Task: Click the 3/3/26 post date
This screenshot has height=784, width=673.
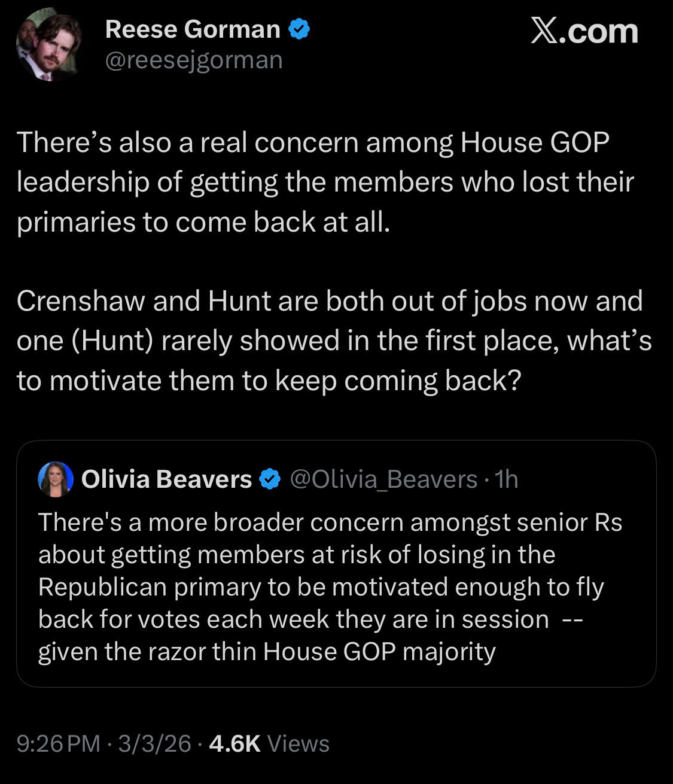Action: 154,743
